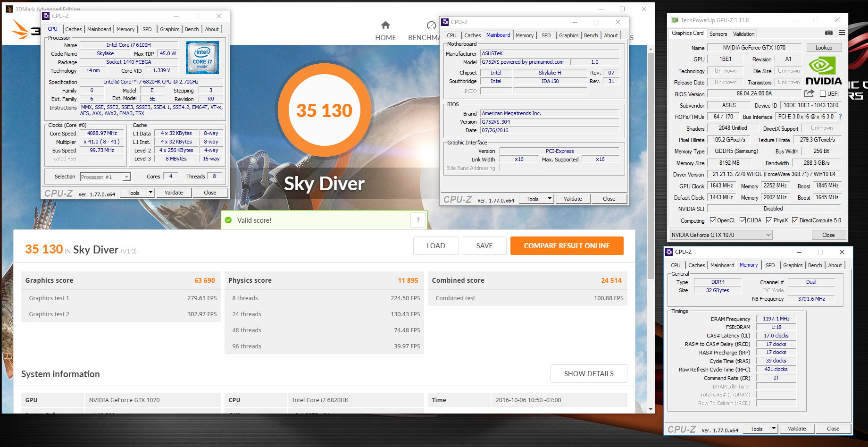
Task: Click the DRAM Frequency value 1197.1 MHz
Action: point(776,319)
